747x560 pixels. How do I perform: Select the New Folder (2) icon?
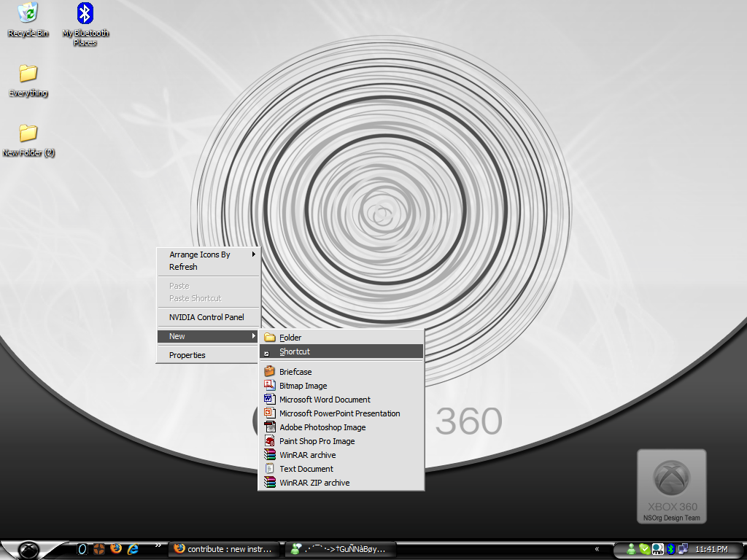(28, 140)
